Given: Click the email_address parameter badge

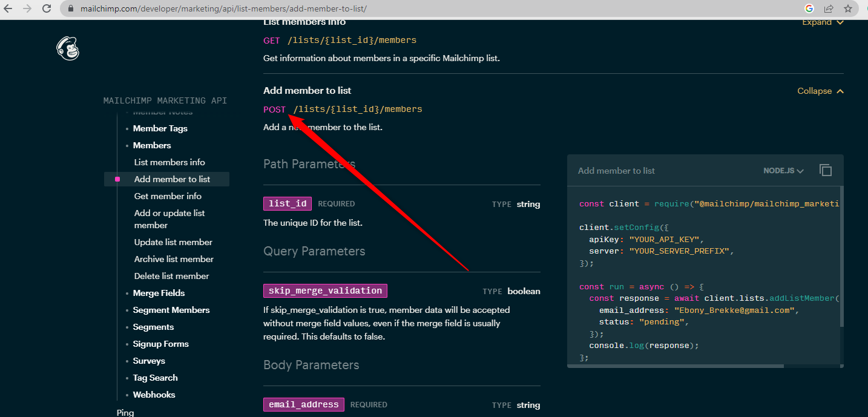Looking at the screenshot, I should 304,404.
